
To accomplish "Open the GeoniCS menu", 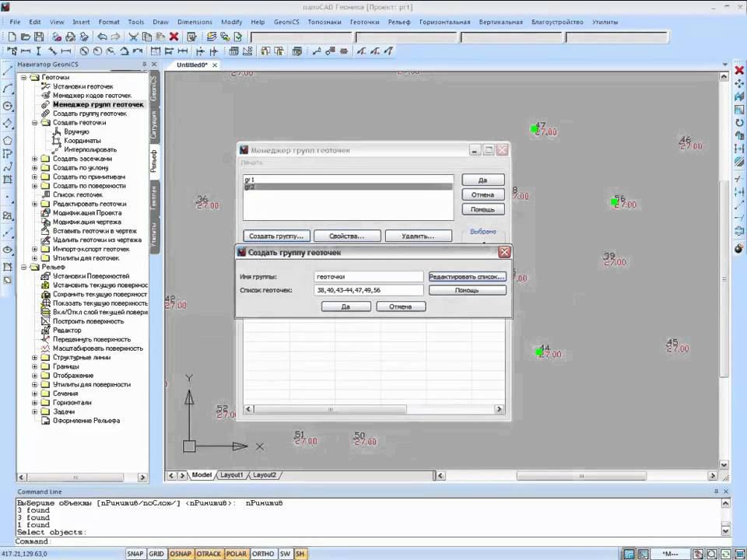I will click(286, 22).
